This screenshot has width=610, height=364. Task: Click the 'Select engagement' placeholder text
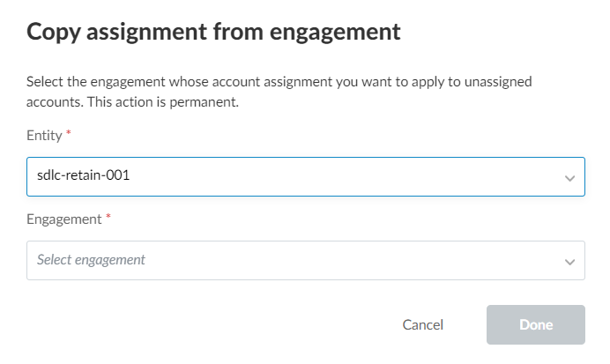click(x=91, y=260)
